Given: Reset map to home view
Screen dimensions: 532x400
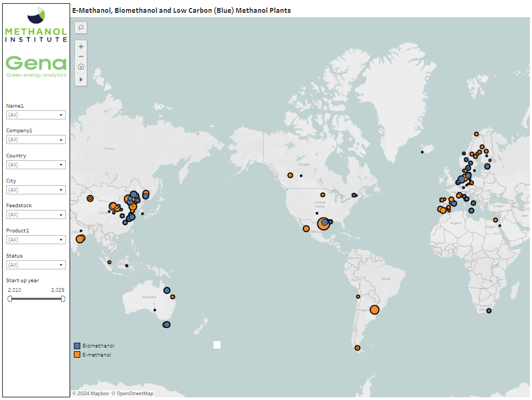Looking at the screenshot, I should (x=81, y=66).
